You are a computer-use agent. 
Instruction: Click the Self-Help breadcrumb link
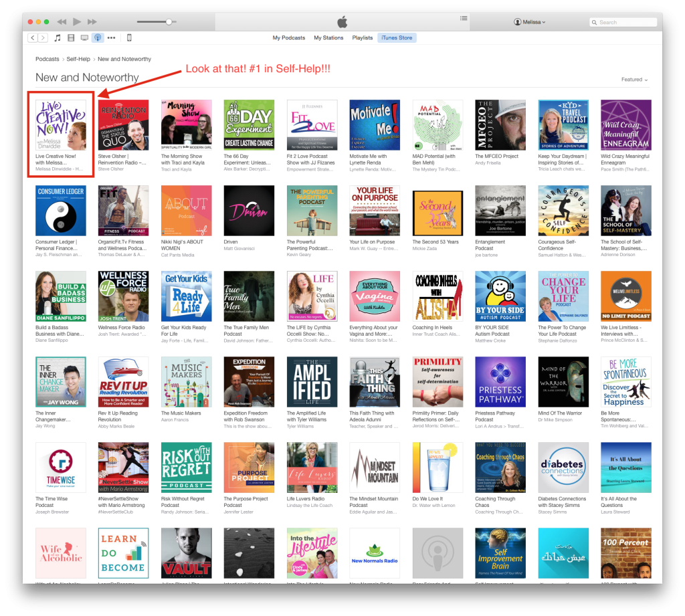[78, 60]
